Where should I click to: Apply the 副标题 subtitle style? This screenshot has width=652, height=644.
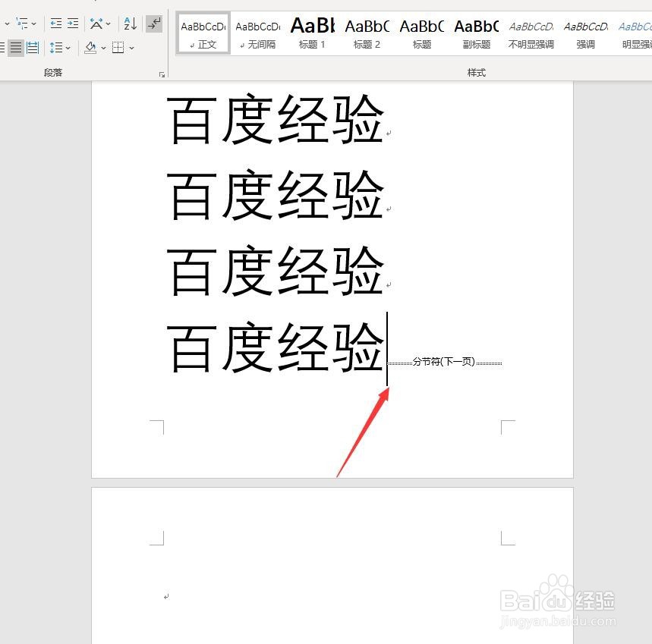[477, 33]
